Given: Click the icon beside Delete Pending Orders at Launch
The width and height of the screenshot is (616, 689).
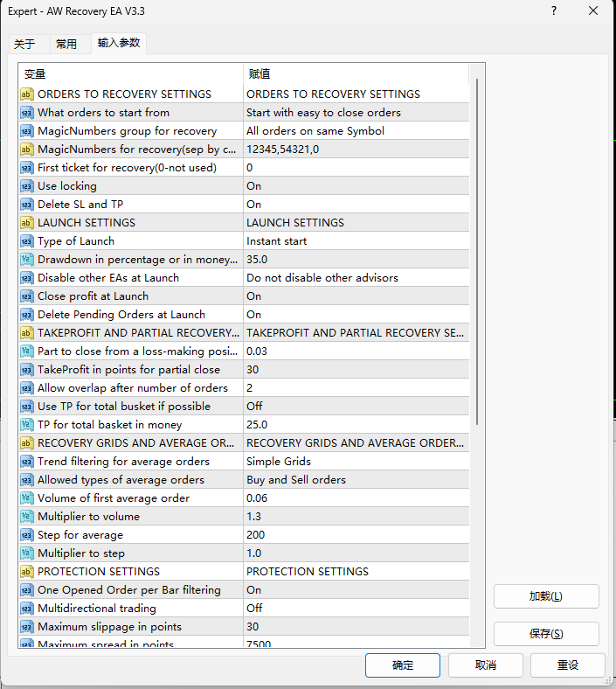Looking at the screenshot, I should coord(27,315).
